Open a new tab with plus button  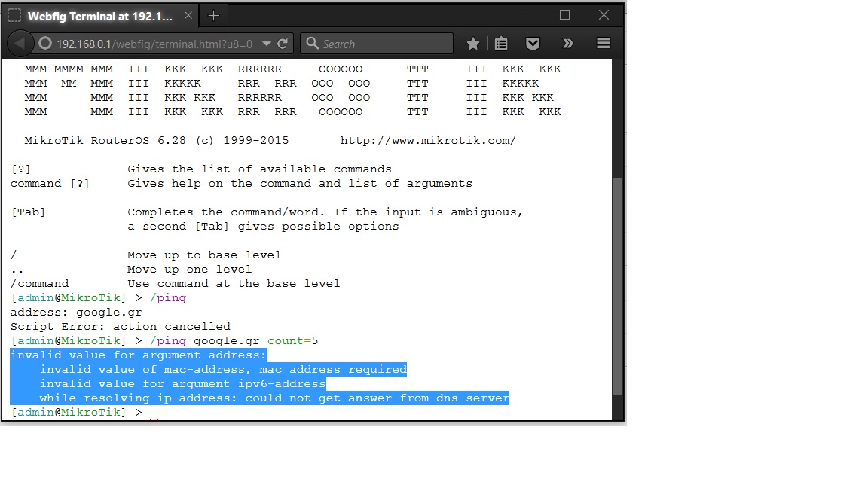214,16
